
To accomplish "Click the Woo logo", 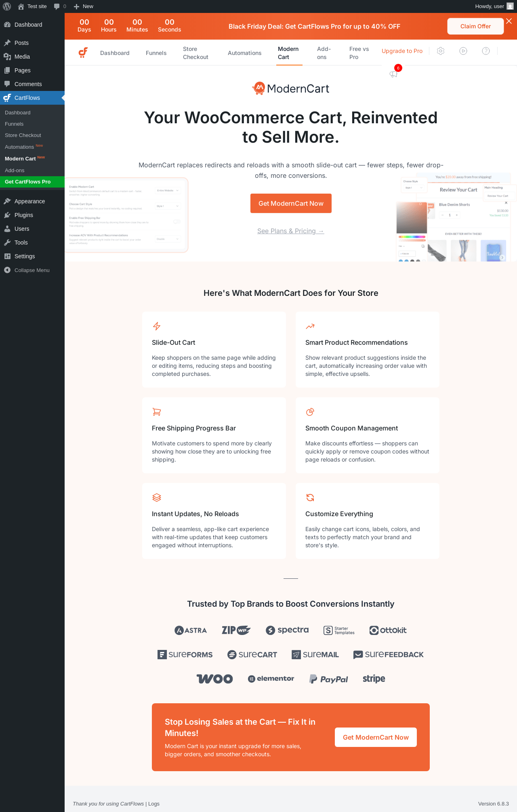I will point(214,679).
